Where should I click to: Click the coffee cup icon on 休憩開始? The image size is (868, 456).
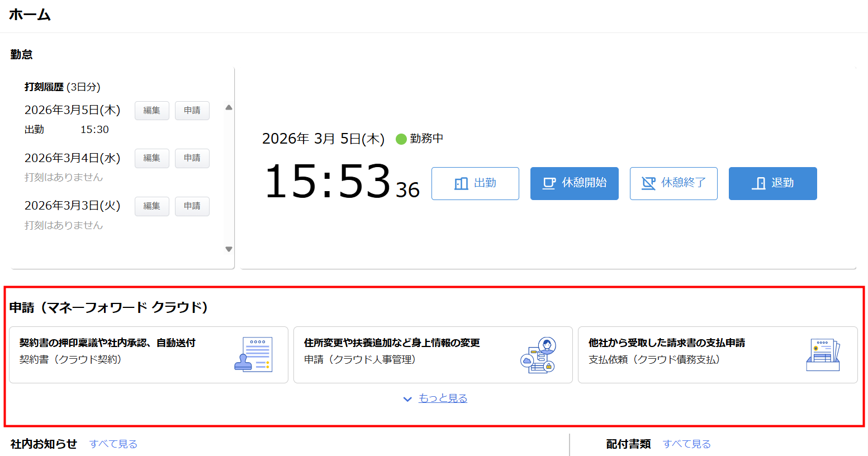tap(549, 183)
